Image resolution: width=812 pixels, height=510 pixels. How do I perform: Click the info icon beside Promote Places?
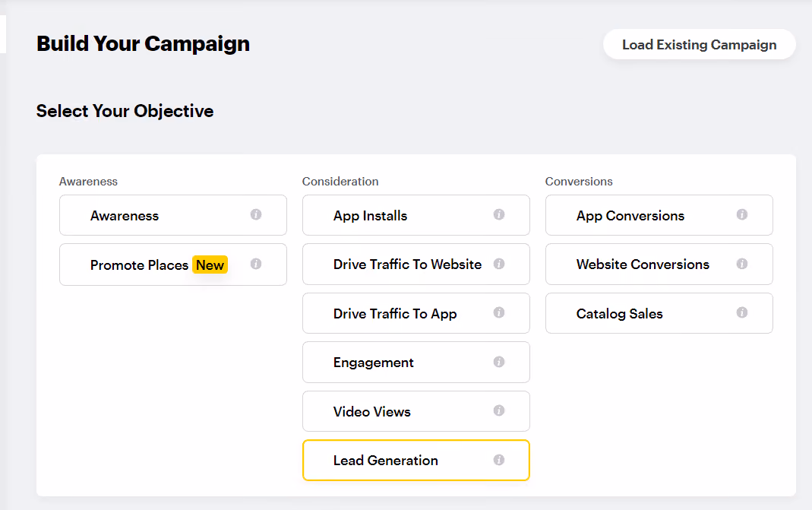pos(256,264)
